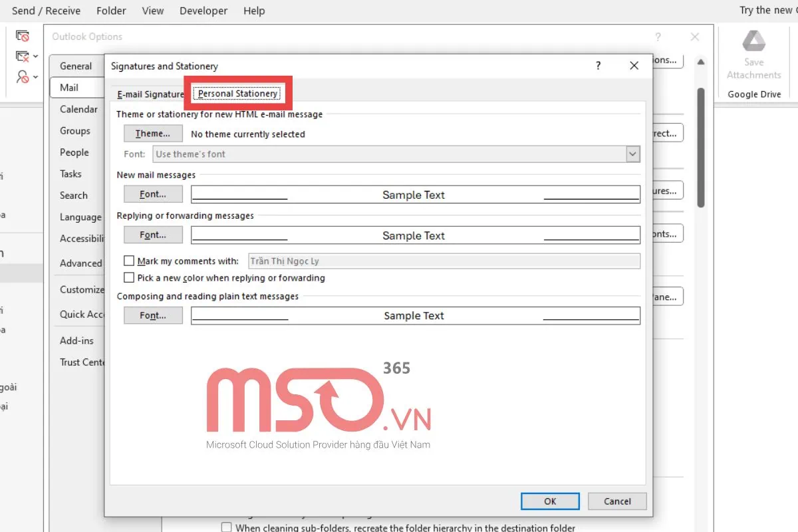Click Font button for new mail messages

click(x=153, y=195)
